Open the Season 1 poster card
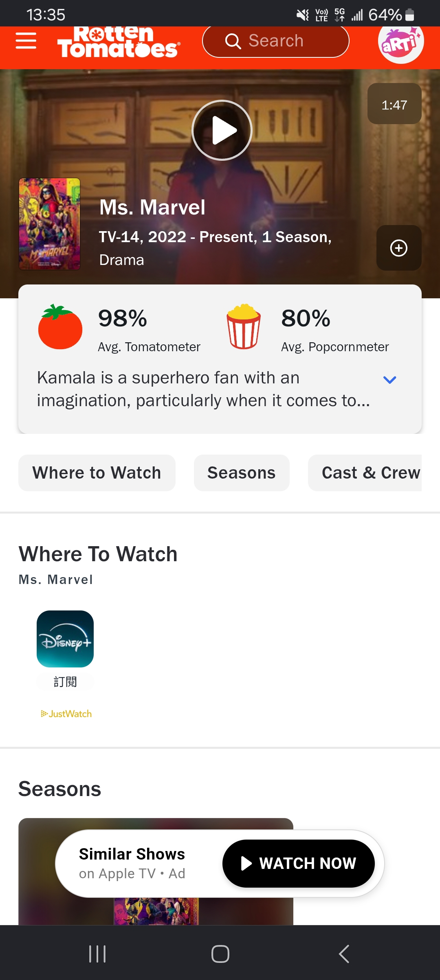 coord(156,871)
